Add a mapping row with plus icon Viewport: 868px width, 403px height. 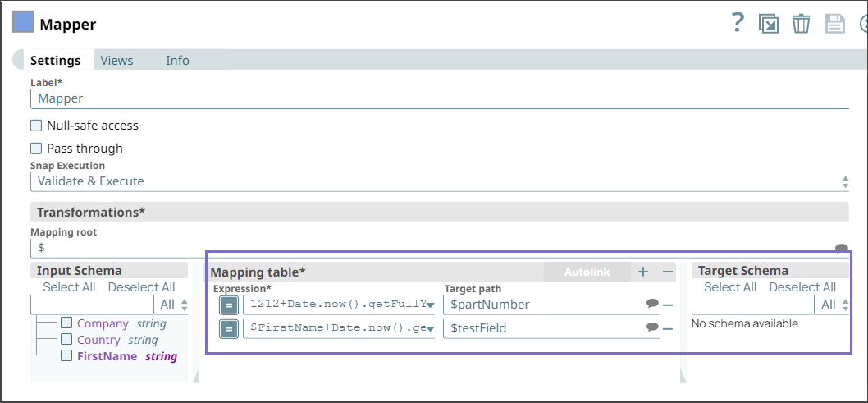click(x=642, y=271)
